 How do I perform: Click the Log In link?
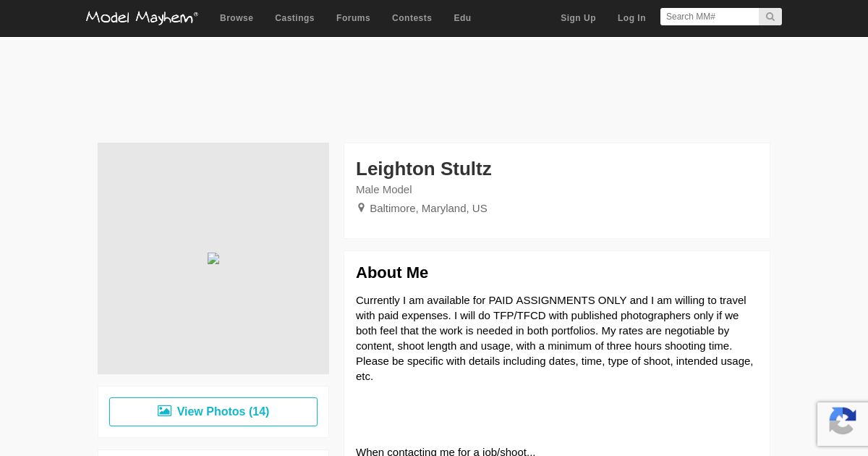pyautogui.click(x=631, y=18)
